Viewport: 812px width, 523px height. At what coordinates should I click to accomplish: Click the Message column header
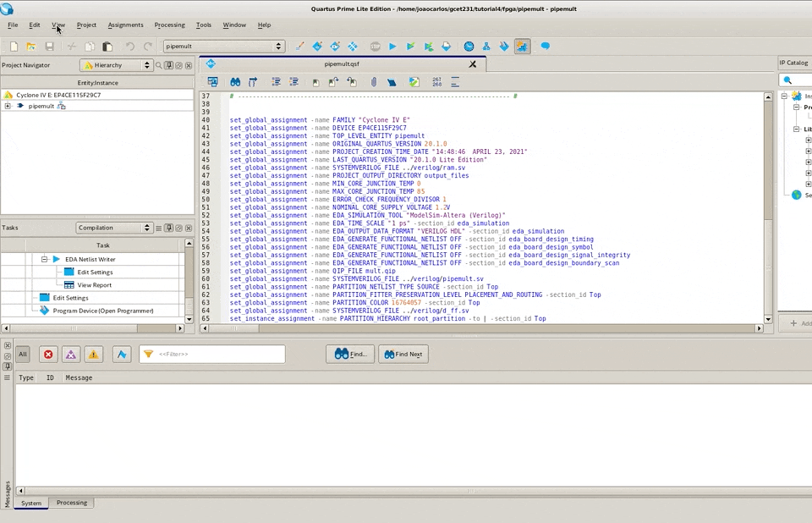point(79,378)
